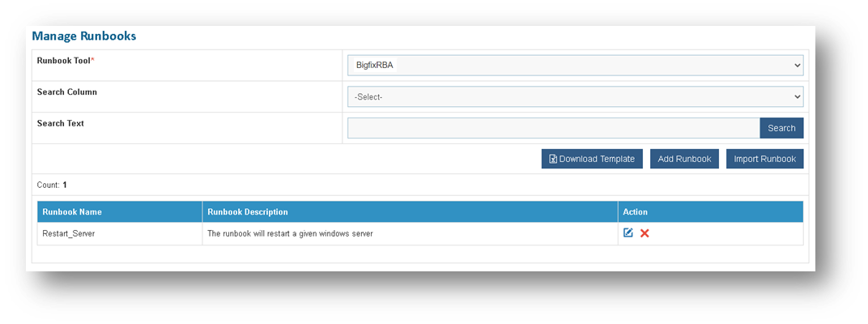Viewport: 868px width, 324px height.
Task: Click the Action column header
Action: pyautogui.click(x=635, y=212)
